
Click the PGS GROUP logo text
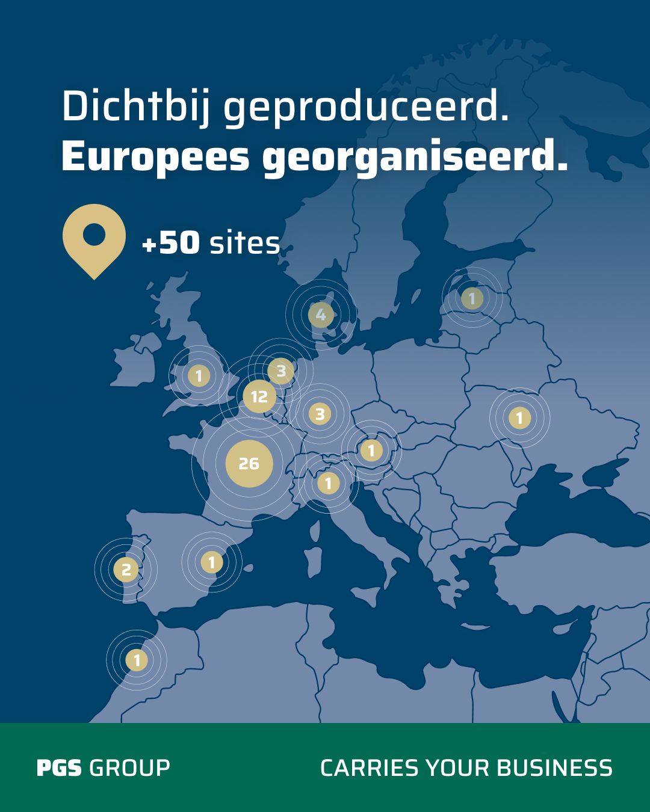(x=104, y=768)
